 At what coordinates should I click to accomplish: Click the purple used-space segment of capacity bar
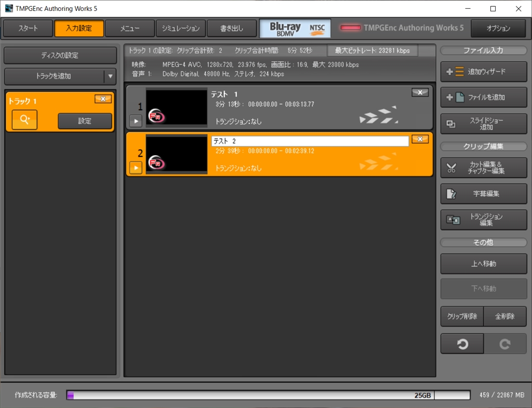coord(71,395)
